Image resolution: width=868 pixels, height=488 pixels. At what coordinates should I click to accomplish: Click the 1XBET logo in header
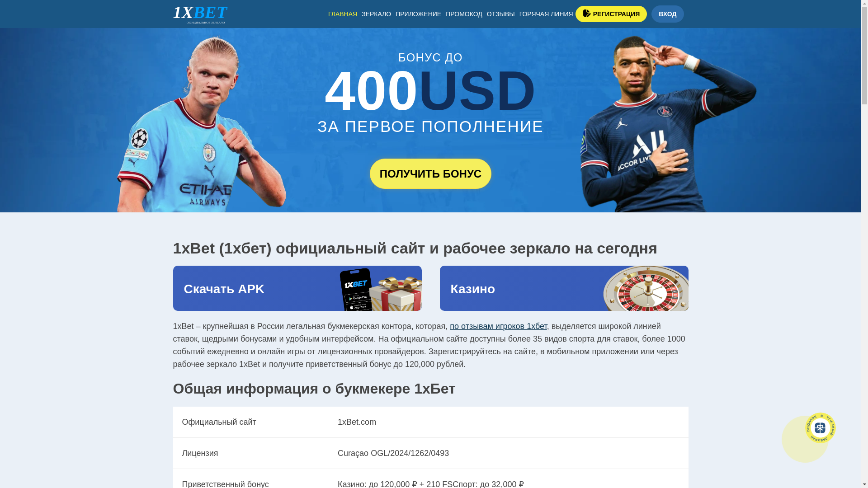(x=200, y=14)
